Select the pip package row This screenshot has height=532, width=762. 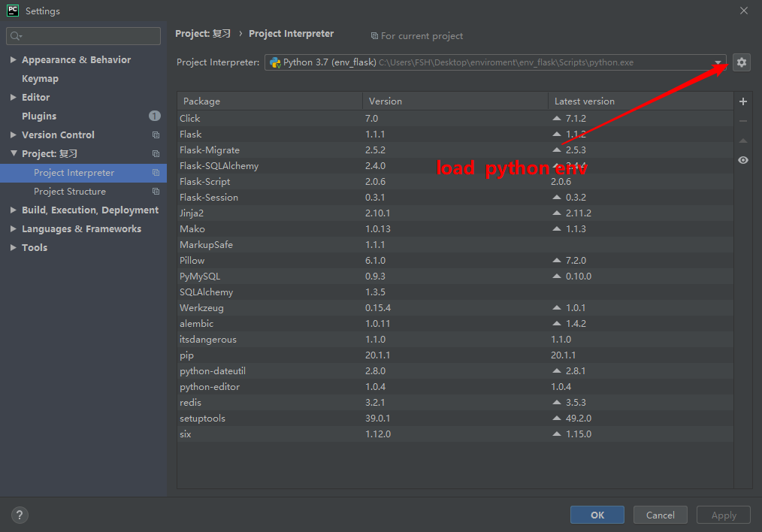click(455, 355)
